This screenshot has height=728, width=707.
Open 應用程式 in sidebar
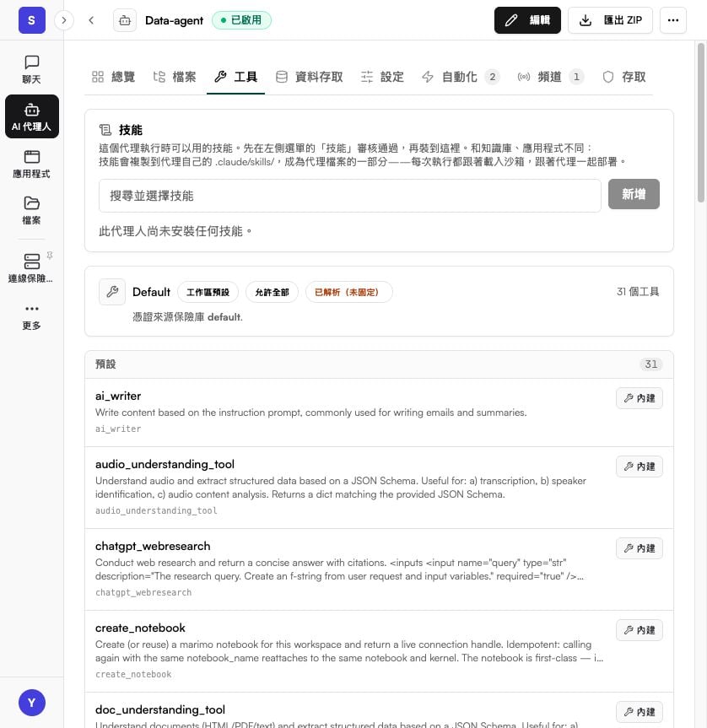click(x=31, y=164)
